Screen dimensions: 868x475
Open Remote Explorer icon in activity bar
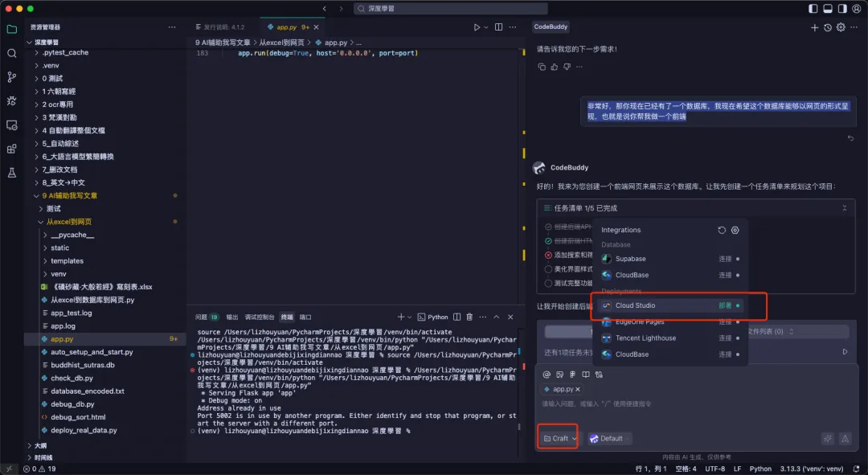click(11, 125)
